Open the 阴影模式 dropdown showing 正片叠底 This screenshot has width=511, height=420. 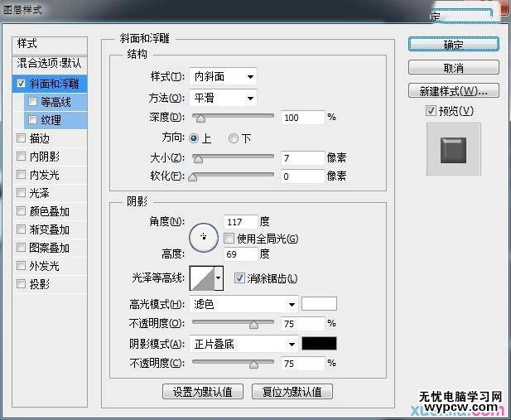pos(243,344)
